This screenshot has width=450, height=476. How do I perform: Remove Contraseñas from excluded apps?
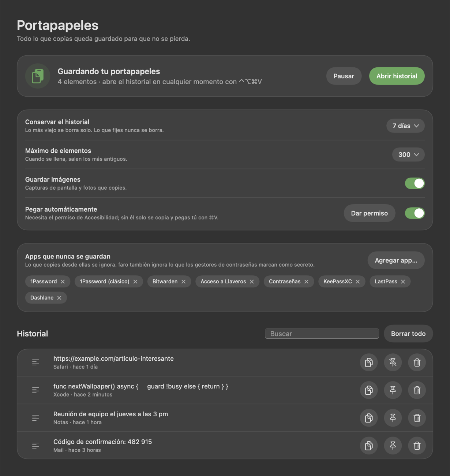[x=307, y=282]
